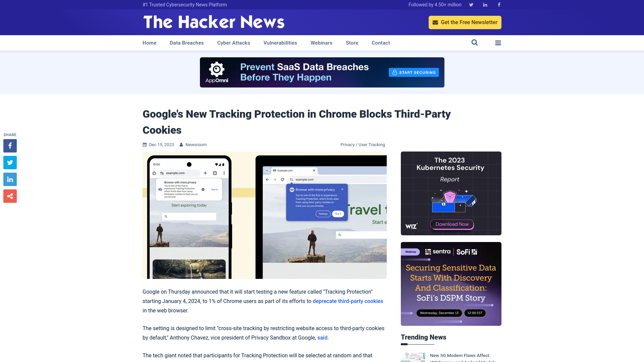Click the Newsroom author link
The width and height of the screenshot is (644, 362).
pyautogui.click(x=196, y=144)
